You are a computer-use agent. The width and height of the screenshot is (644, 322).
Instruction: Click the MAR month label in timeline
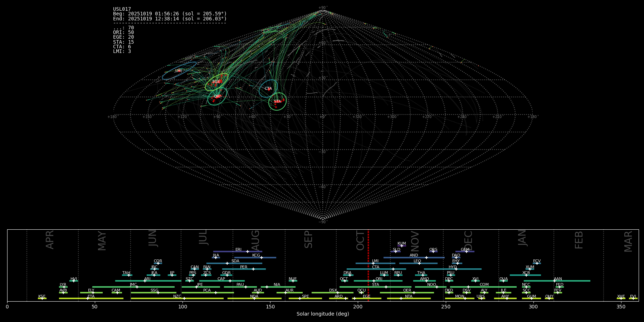point(628,241)
